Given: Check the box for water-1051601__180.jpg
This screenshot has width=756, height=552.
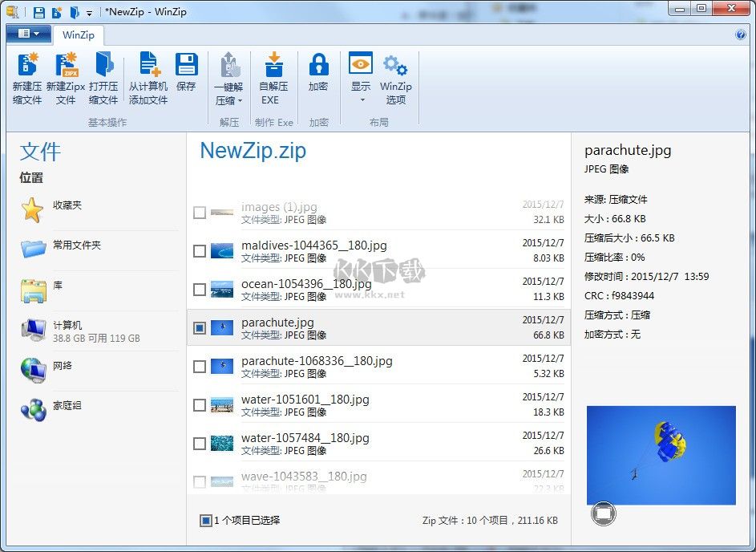Looking at the screenshot, I should pyautogui.click(x=199, y=405).
